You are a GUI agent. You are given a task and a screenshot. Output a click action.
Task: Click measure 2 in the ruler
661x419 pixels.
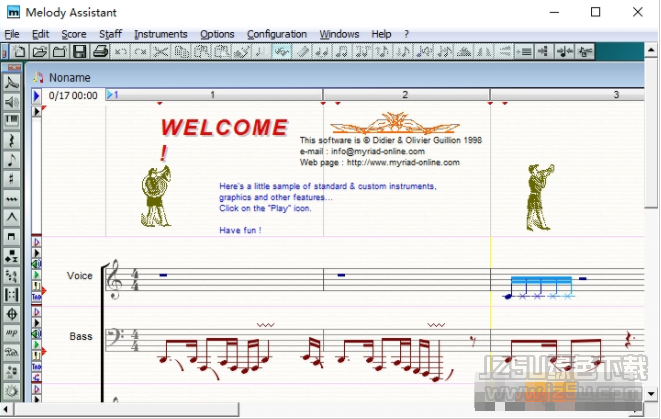(x=405, y=95)
